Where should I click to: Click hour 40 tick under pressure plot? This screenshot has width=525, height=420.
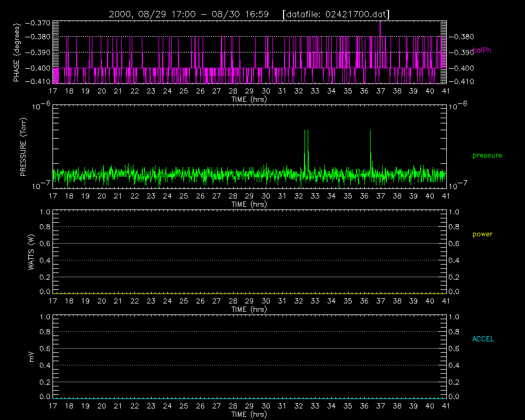[x=430, y=196]
